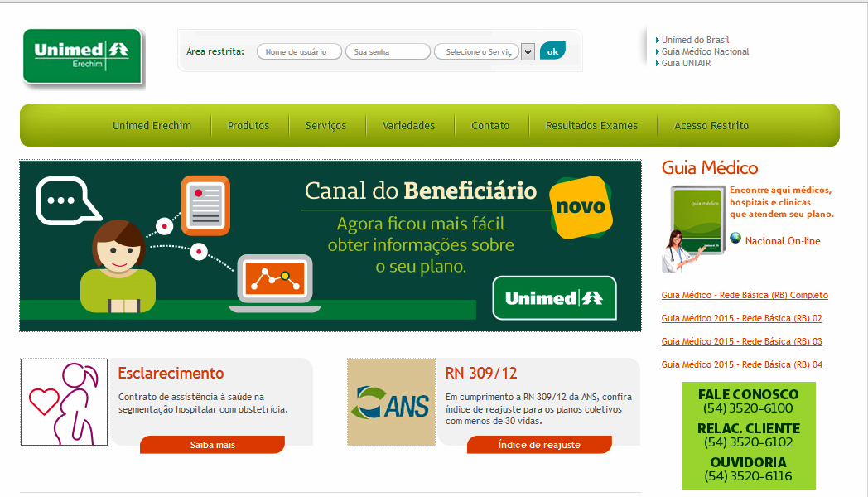This screenshot has height=497, width=868.
Task: Click the yellow 'novo' badge on banner
Action: click(x=581, y=207)
